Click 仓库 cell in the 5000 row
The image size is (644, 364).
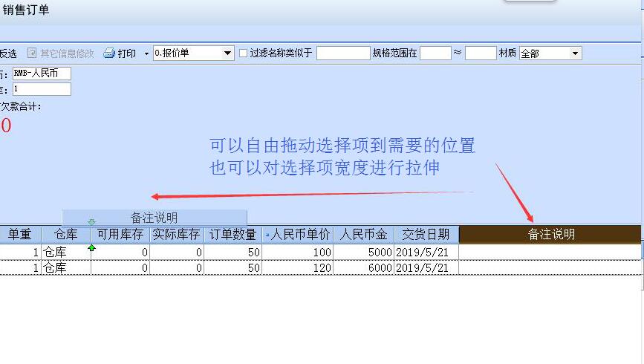(x=65, y=253)
